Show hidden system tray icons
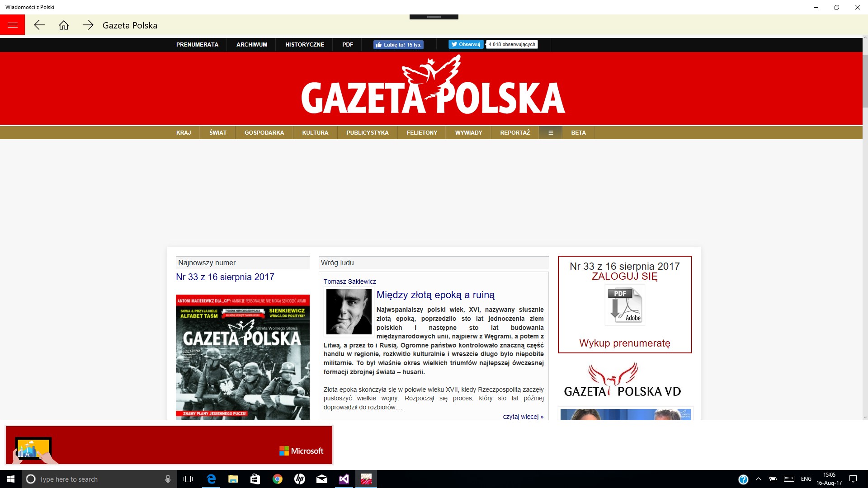The image size is (868, 488). 759,479
